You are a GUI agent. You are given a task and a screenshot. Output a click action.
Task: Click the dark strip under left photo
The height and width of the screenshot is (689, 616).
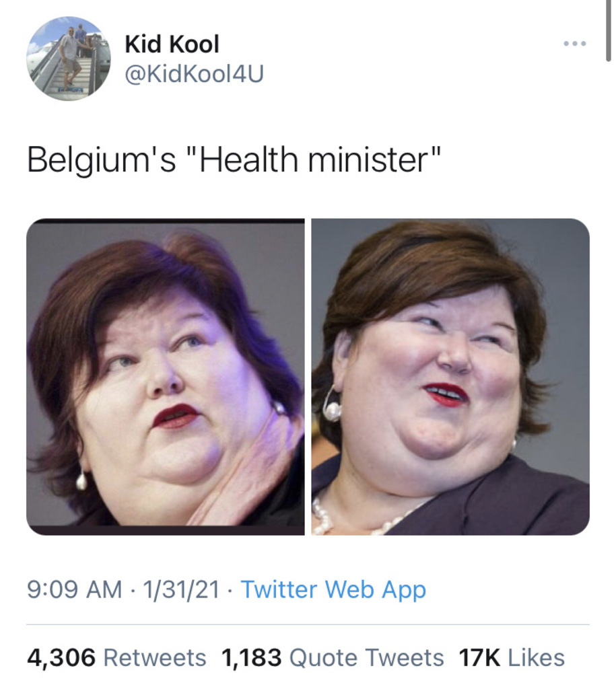click(x=166, y=530)
